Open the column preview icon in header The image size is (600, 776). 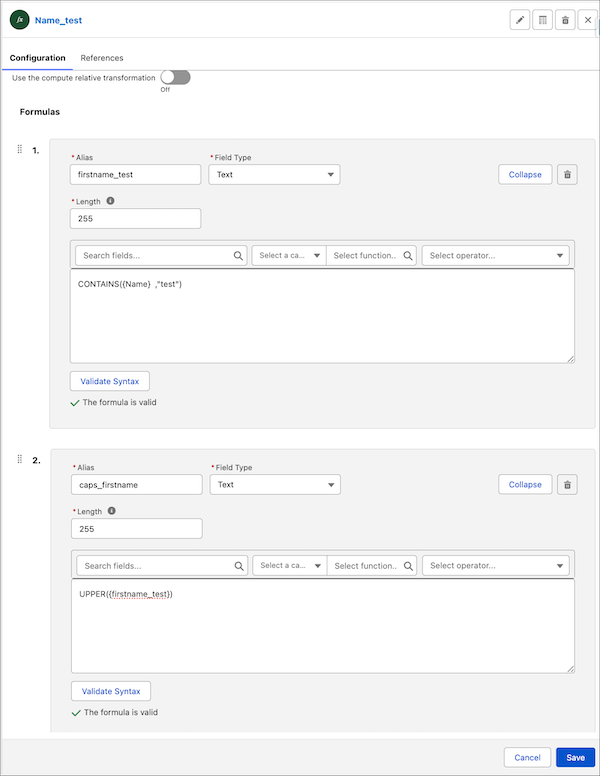(x=543, y=20)
